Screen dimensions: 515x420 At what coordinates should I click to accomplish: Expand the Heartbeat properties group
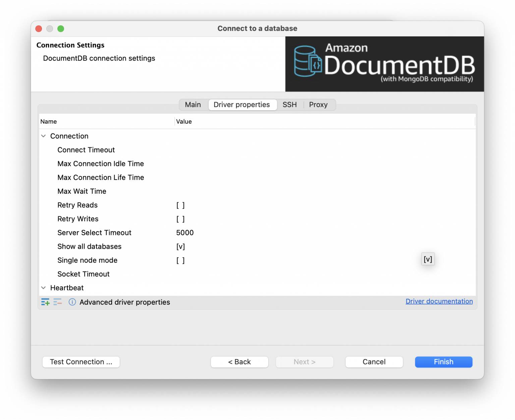pyautogui.click(x=43, y=288)
